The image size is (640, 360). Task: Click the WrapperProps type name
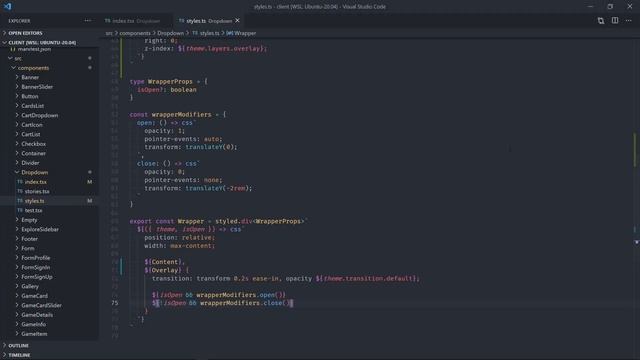pyautogui.click(x=170, y=82)
